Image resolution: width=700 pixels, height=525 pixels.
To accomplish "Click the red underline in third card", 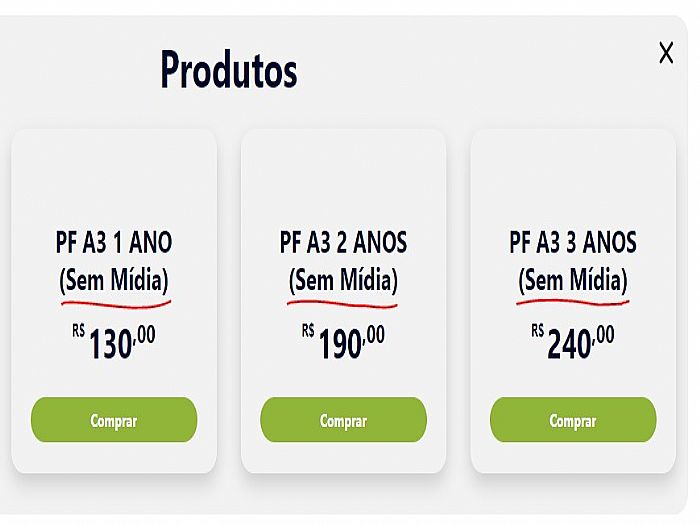I will coord(573,303).
